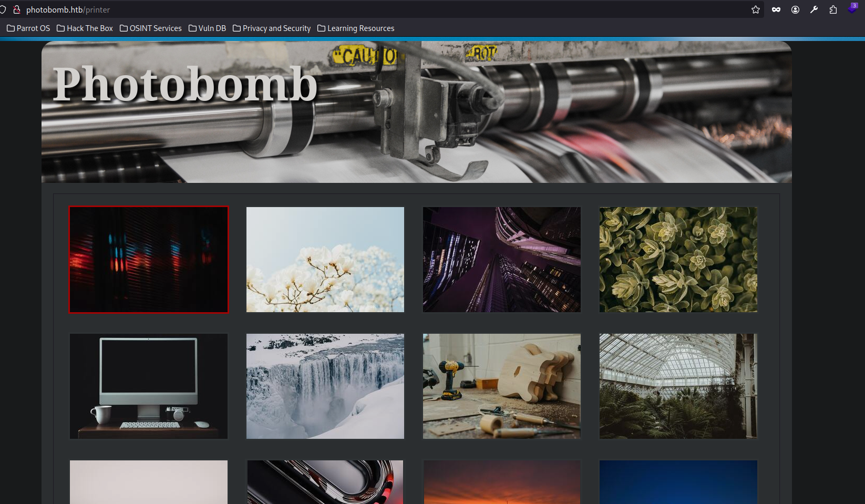The height and width of the screenshot is (504, 865).
Task: Select the glass greenhouse photo
Action: [678, 386]
